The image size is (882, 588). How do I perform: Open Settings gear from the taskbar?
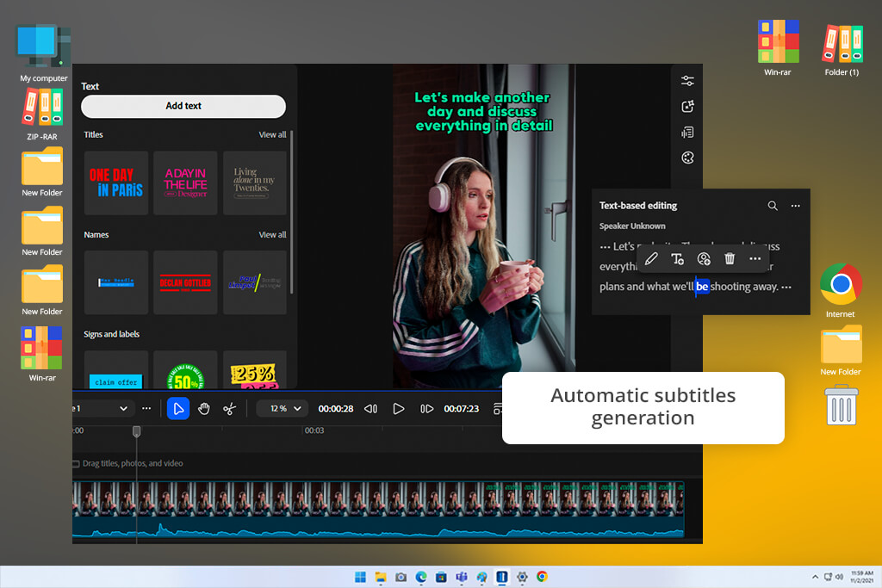pyautogui.click(x=522, y=577)
